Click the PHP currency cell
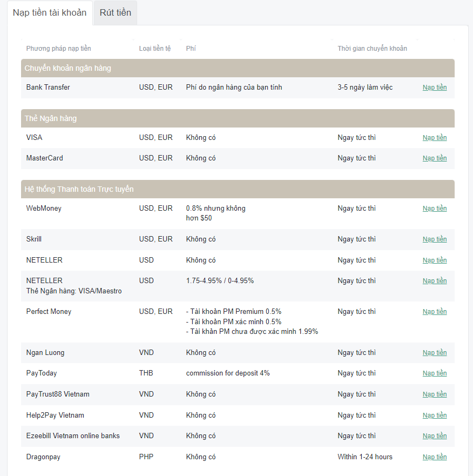The height and width of the screenshot is (476, 473). (x=146, y=457)
